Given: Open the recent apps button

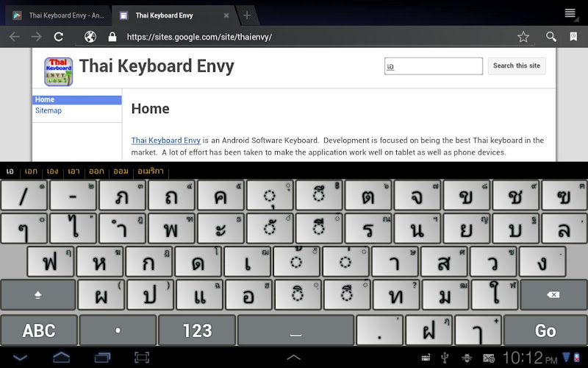Looking at the screenshot, I should coord(102,358).
